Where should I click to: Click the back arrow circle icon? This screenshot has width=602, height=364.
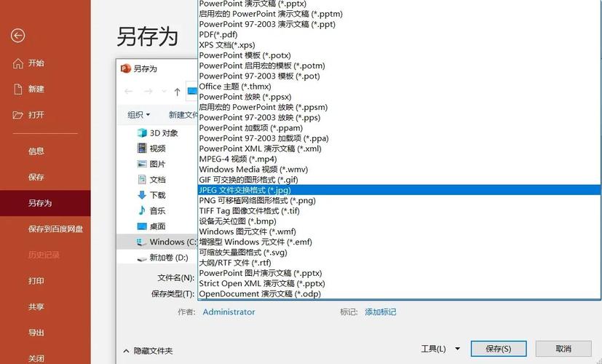pyautogui.click(x=17, y=36)
